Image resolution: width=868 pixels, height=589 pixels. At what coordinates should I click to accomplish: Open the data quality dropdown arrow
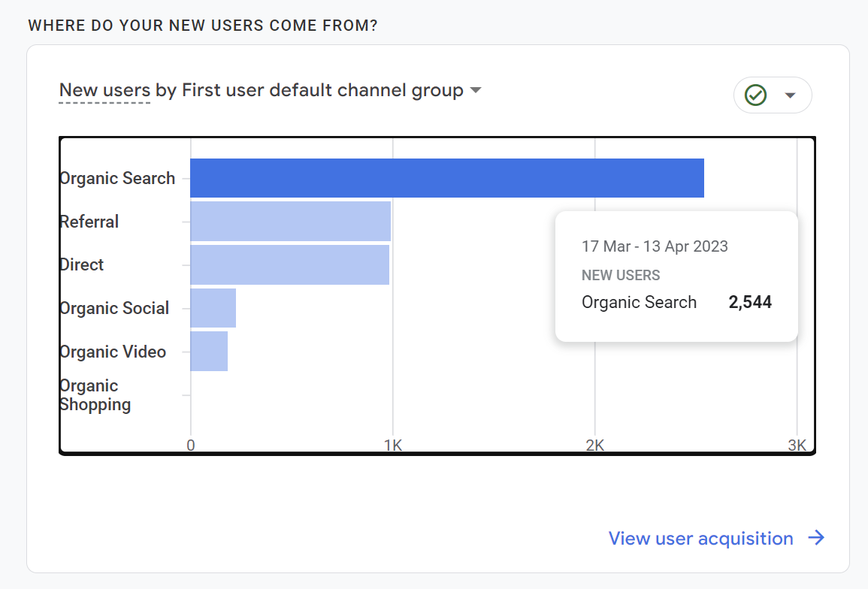coord(790,95)
